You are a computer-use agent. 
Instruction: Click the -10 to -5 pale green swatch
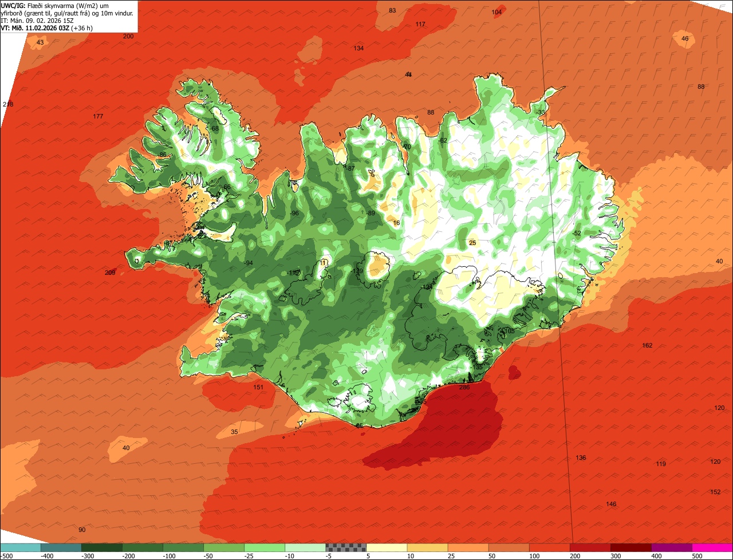tap(305, 547)
